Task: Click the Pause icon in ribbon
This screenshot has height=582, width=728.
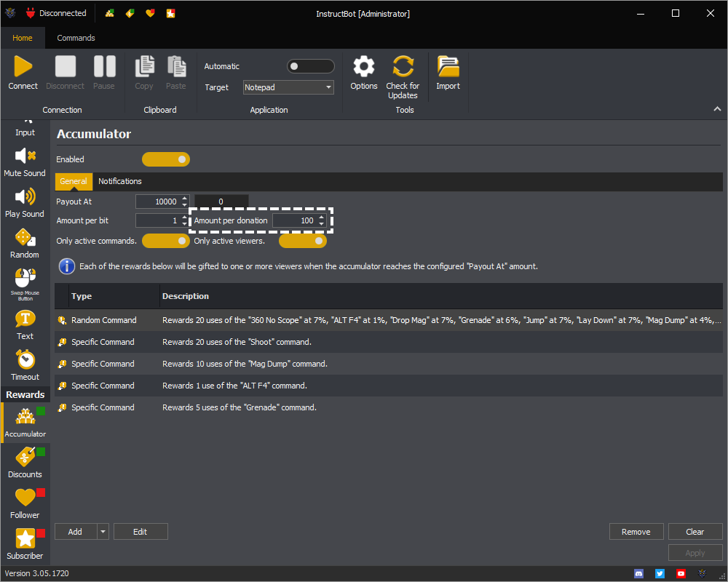Action: (x=104, y=66)
